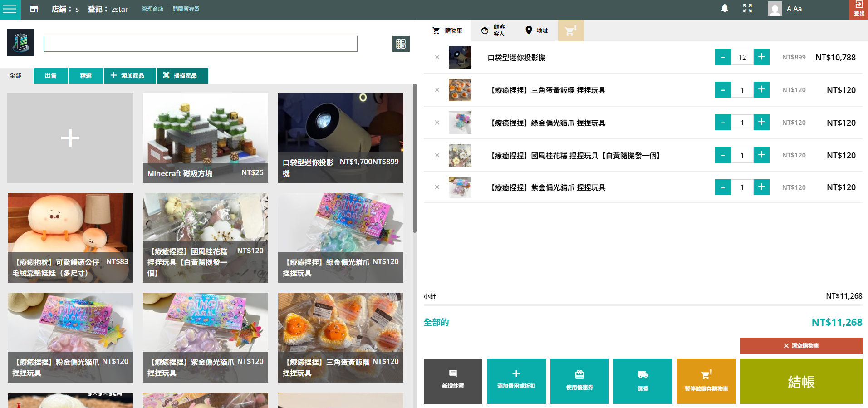
Task: Select the 出售 category tab
Action: (x=50, y=75)
